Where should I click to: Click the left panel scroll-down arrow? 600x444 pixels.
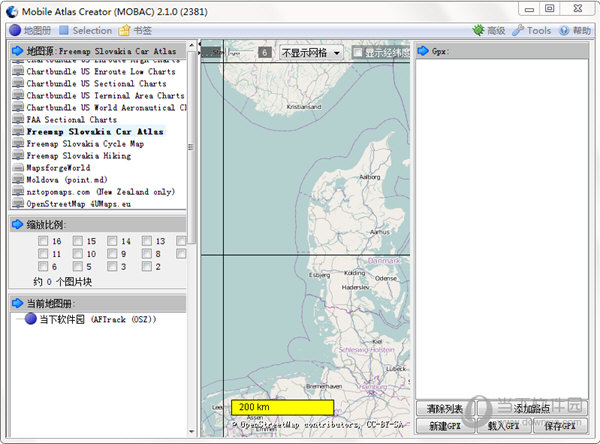pyautogui.click(x=192, y=432)
